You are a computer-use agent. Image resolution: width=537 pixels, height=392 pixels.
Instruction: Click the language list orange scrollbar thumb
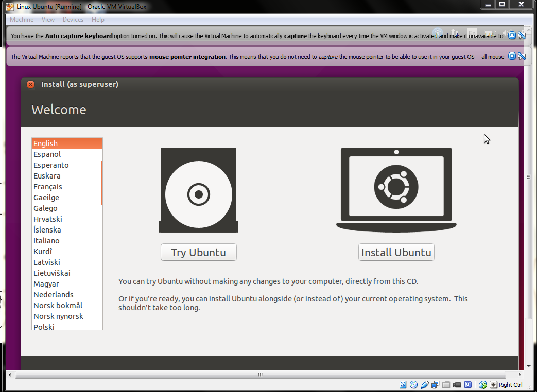(102, 183)
